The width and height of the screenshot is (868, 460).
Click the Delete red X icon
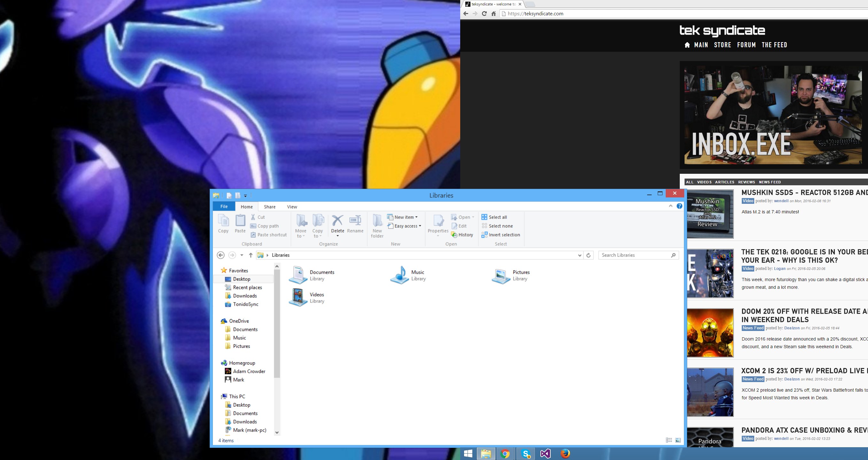(337, 221)
